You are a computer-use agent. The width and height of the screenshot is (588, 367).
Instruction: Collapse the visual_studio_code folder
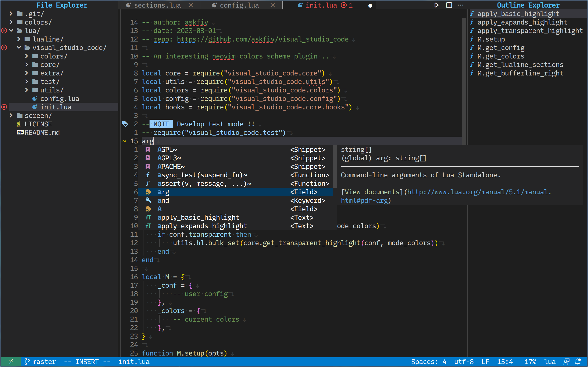coord(19,47)
